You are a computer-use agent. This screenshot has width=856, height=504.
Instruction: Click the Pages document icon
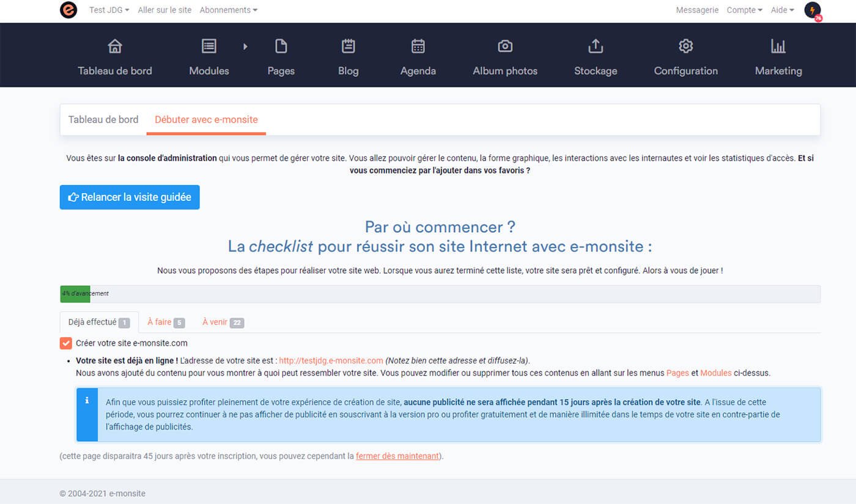tap(281, 46)
